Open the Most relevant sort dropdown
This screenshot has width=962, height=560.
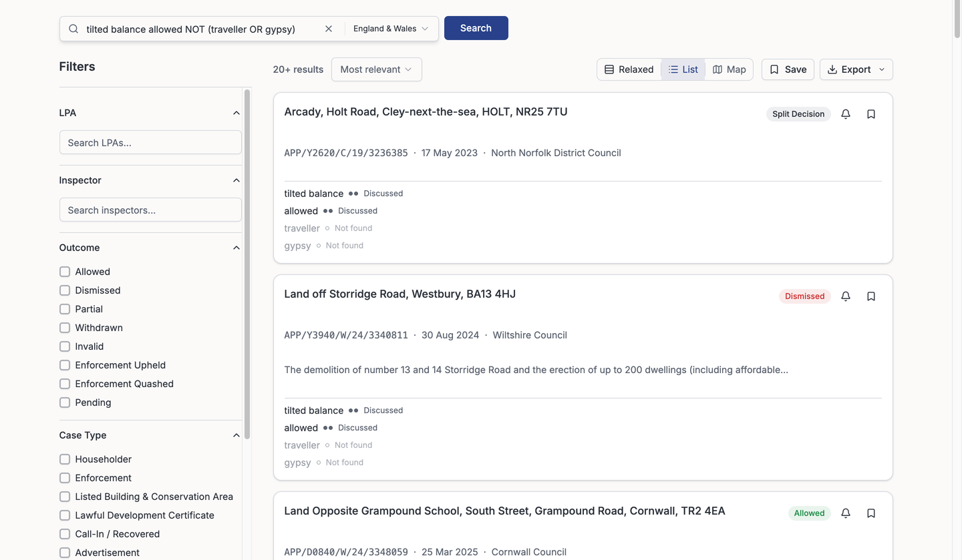(x=376, y=69)
